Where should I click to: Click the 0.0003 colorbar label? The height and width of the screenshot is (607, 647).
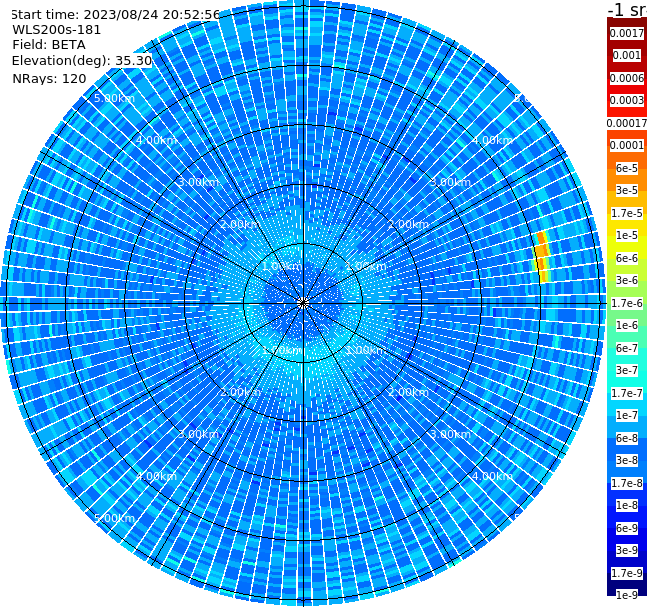click(627, 100)
